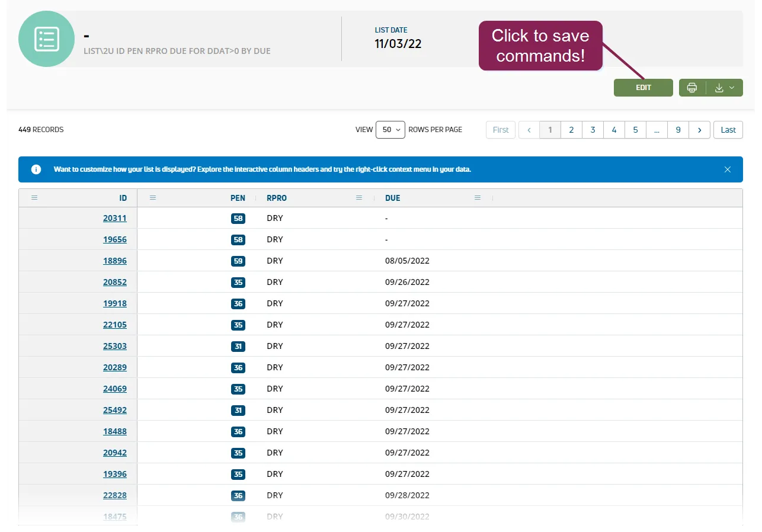Open record 19396
762x532 pixels.
[x=115, y=474]
